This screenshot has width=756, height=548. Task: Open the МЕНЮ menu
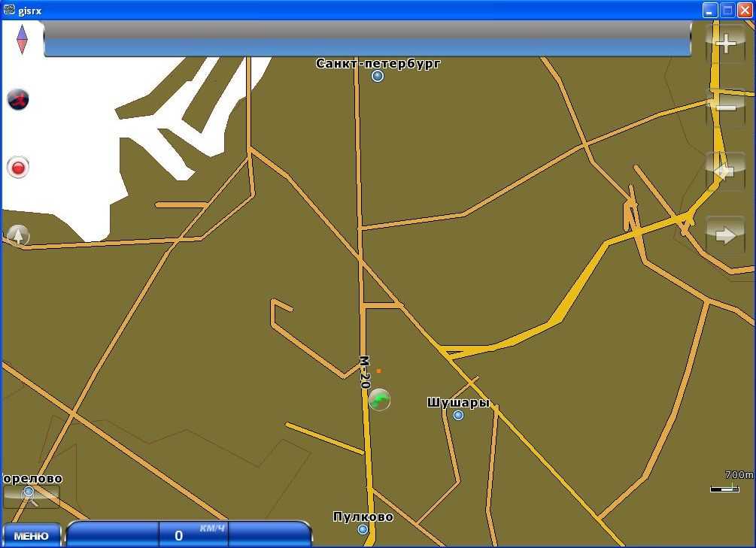[x=31, y=535]
